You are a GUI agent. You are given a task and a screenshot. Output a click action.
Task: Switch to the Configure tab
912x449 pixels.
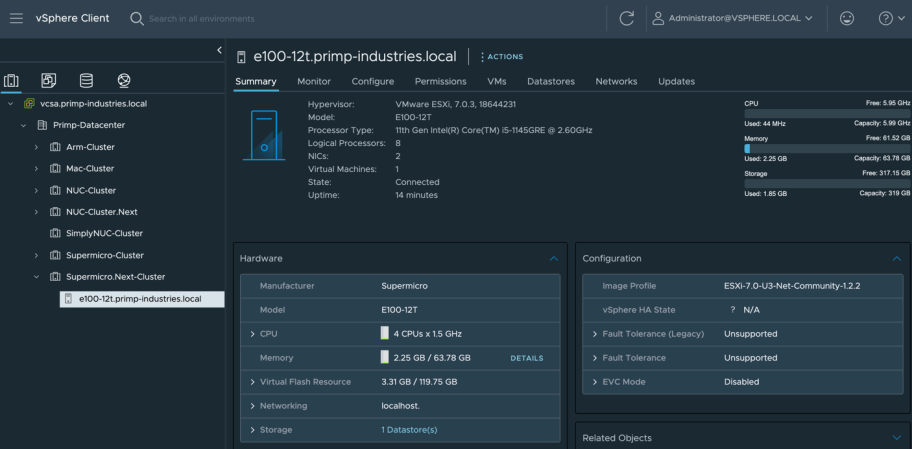373,81
